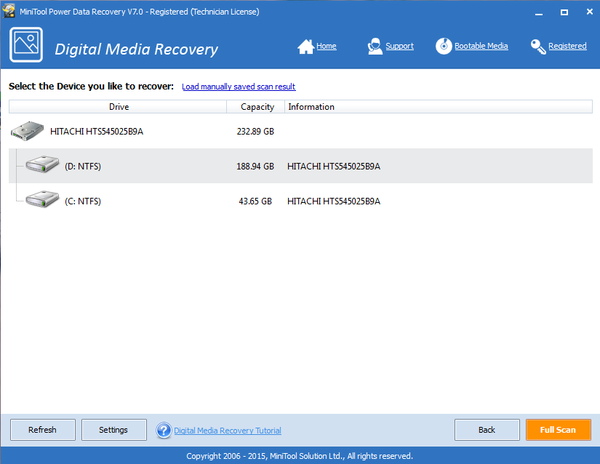The image size is (600, 464).
Task: Click the MiniTool app icon in title bar
Action: 8,11
